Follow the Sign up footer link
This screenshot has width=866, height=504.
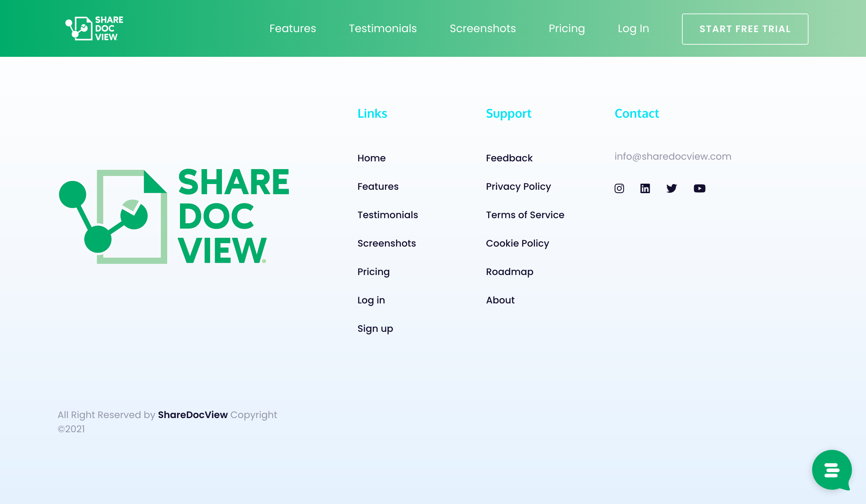tap(375, 329)
